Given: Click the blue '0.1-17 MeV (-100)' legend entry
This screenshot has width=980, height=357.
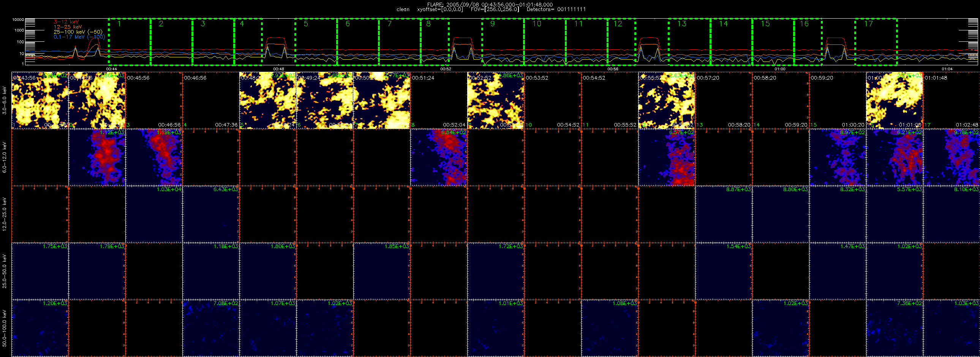Looking at the screenshot, I should (x=79, y=37).
